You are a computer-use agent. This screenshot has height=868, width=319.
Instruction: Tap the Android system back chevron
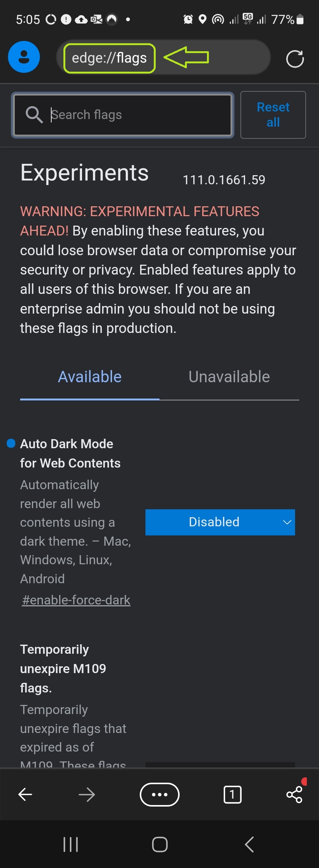click(249, 844)
